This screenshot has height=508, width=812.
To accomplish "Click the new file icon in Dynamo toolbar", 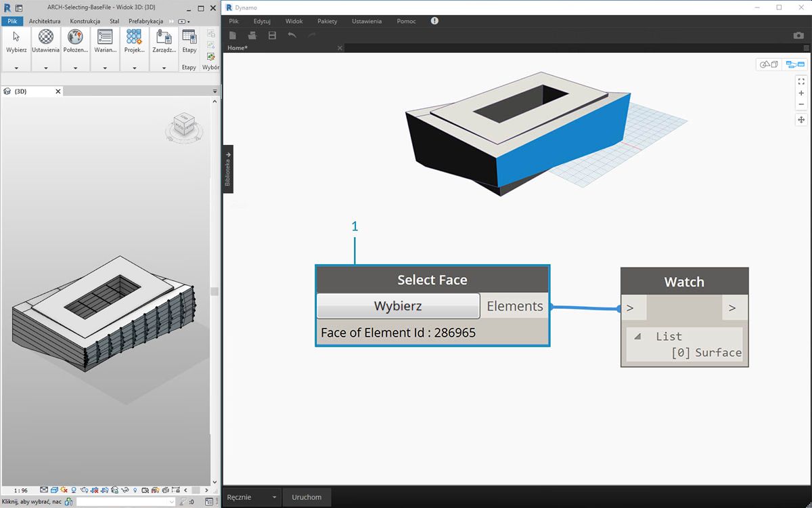I will [x=233, y=35].
